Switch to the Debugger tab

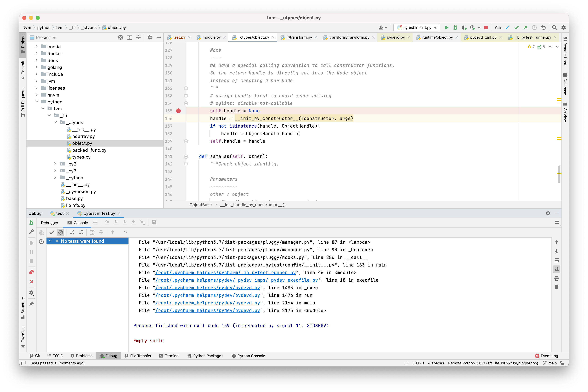(49, 223)
